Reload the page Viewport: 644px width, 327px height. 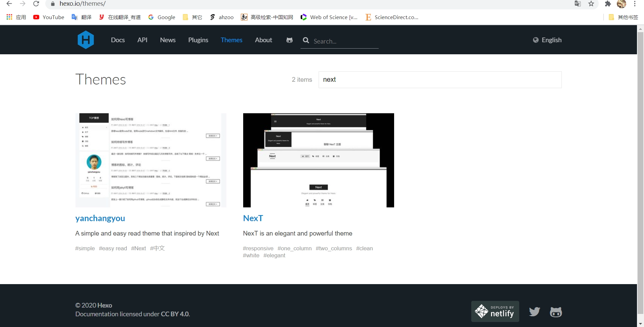(x=36, y=4)
